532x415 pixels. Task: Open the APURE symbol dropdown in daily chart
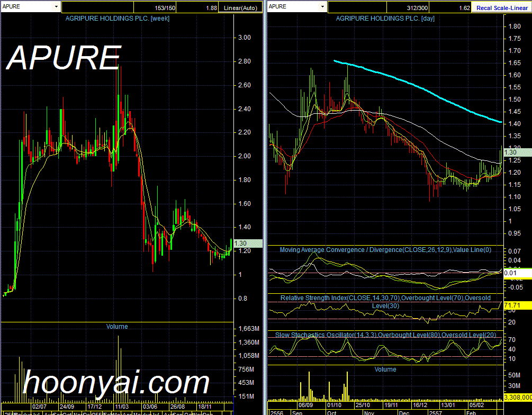[x=322, y=7]
